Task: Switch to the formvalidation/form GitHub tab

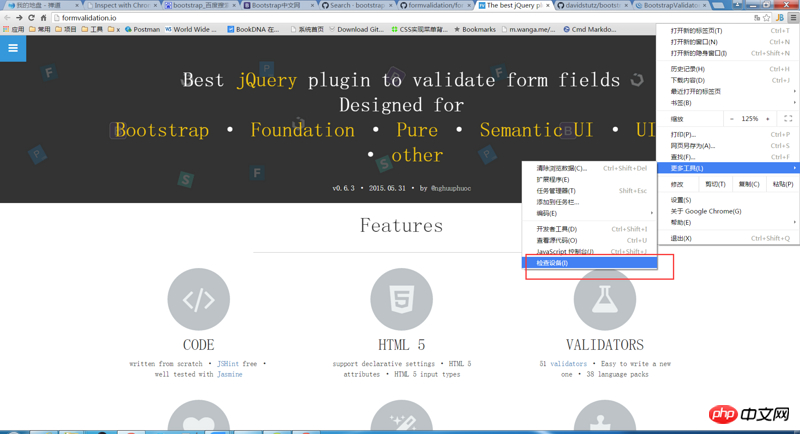Action: pyautogui.click(x=435, y=6)
